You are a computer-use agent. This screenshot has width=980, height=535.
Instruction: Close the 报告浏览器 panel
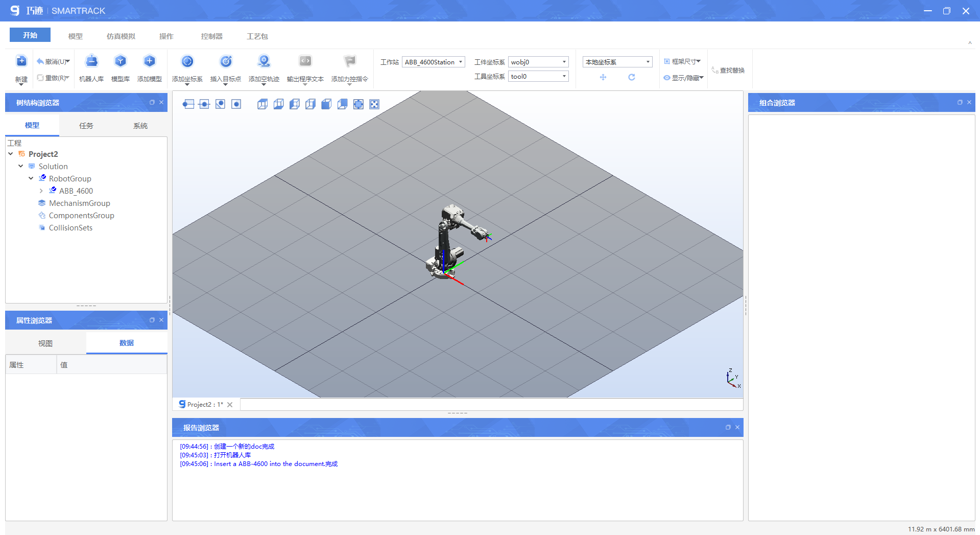coord(737,427)
